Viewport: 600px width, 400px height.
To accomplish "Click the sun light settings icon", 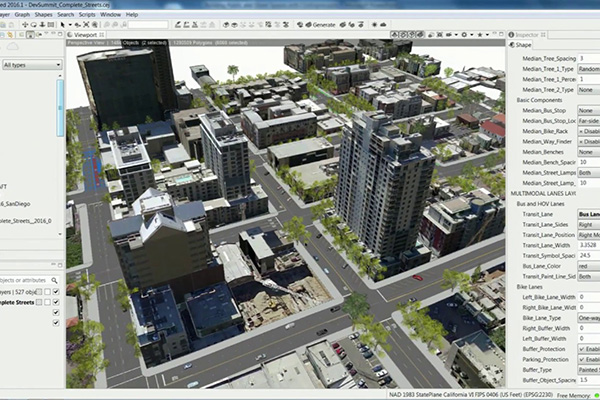I will point(374,24).
